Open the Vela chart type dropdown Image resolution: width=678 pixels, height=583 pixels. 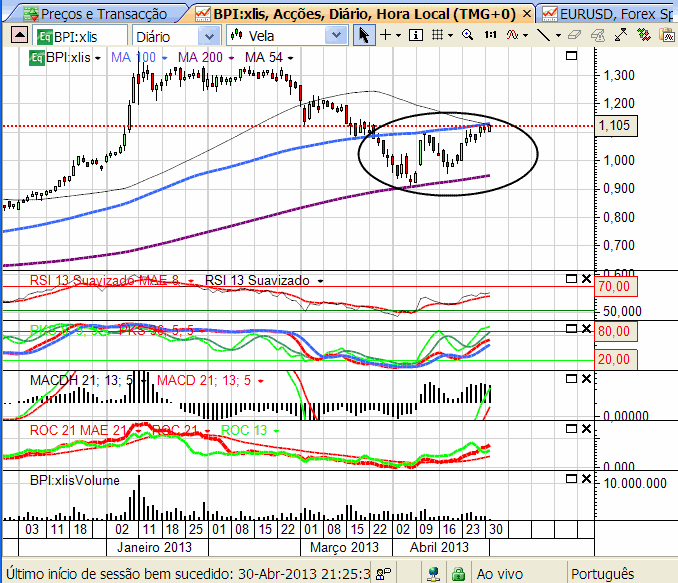[x=336, y=36]
